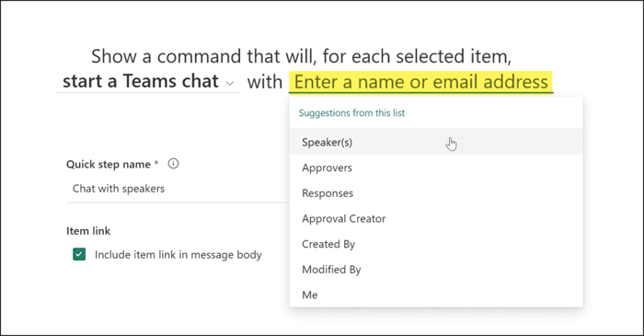Uncheck 'Include item link in message body'
Image resolution: width=644 pixels, height=336 pixels.
pyautogui.click(x=79, y=254)
